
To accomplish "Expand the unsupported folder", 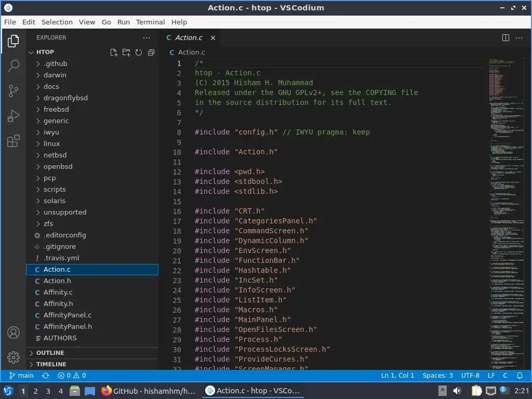I will click(92, 212).
